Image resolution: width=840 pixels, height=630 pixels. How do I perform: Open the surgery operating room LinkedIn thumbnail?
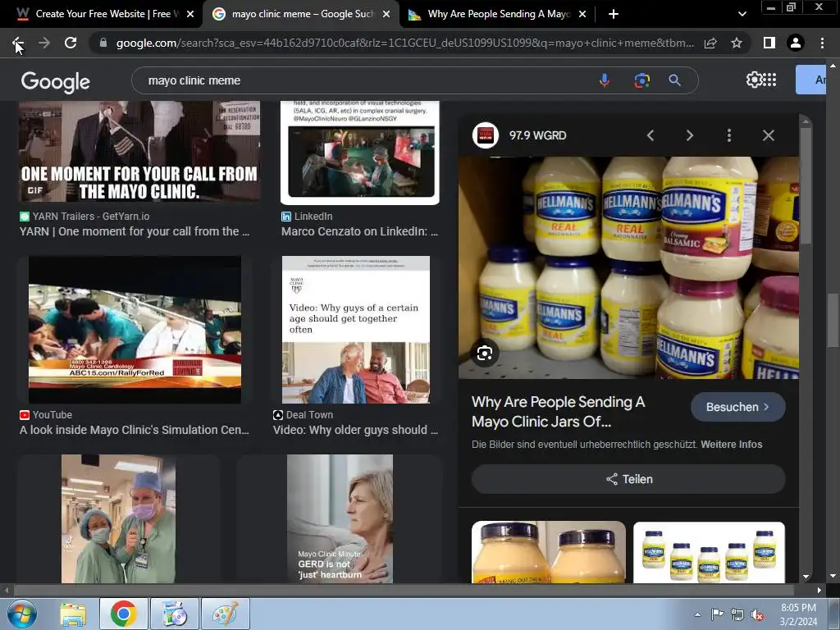(360, 153)
